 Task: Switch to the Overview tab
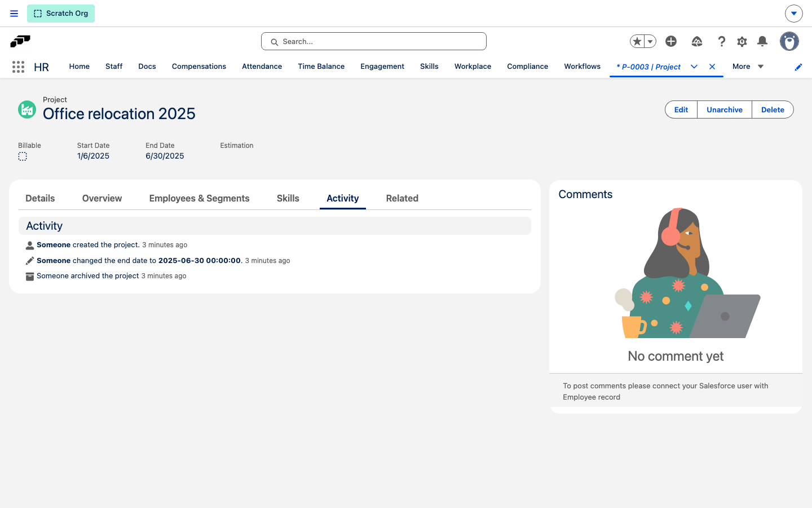pyautogui.click(x=102, y=198)
